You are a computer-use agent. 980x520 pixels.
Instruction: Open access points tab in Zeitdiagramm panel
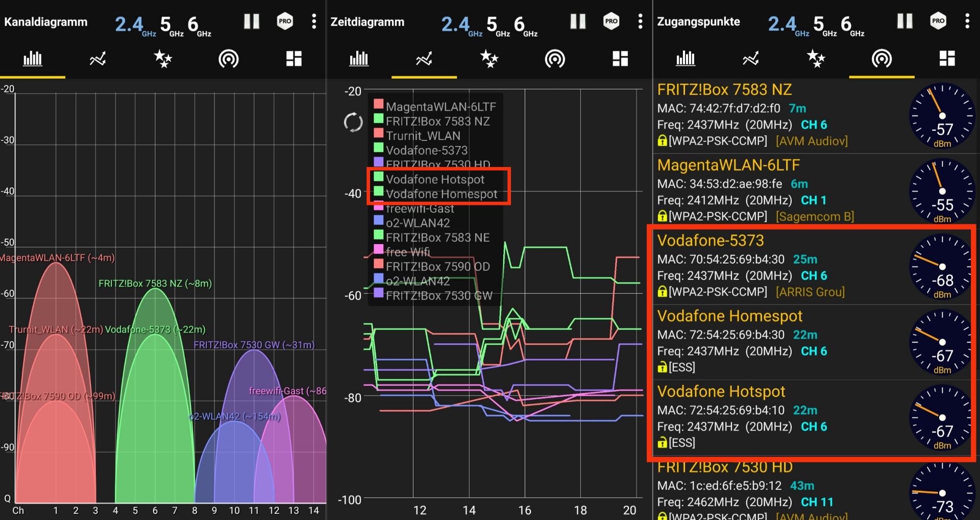click(x=554, y=59)
